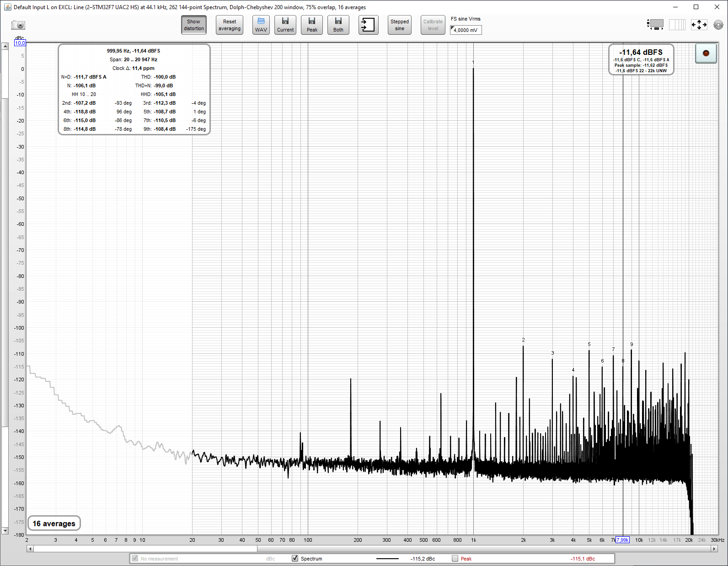Click the red record button
728x566 pixels.
706,53
